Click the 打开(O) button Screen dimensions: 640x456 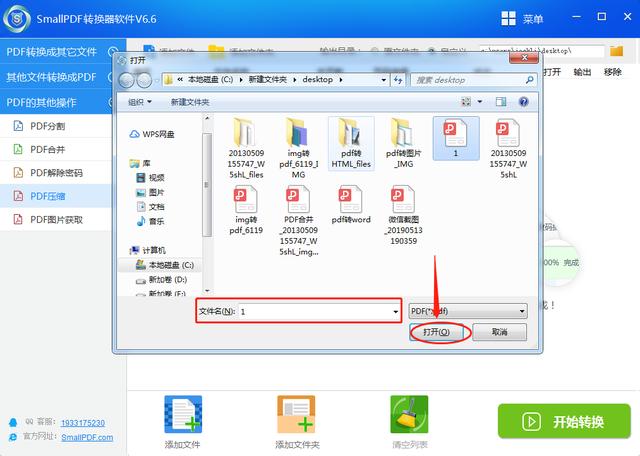[x=436, y=332]
